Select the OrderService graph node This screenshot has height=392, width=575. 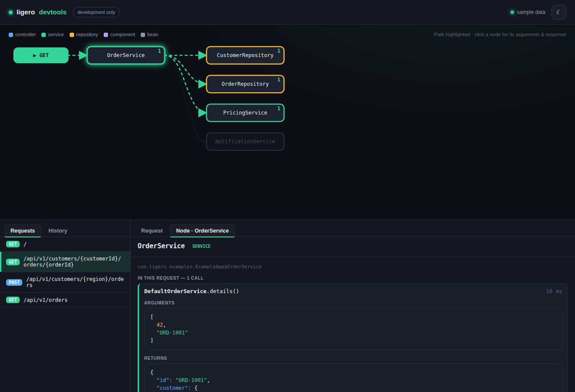coord(126,55)
